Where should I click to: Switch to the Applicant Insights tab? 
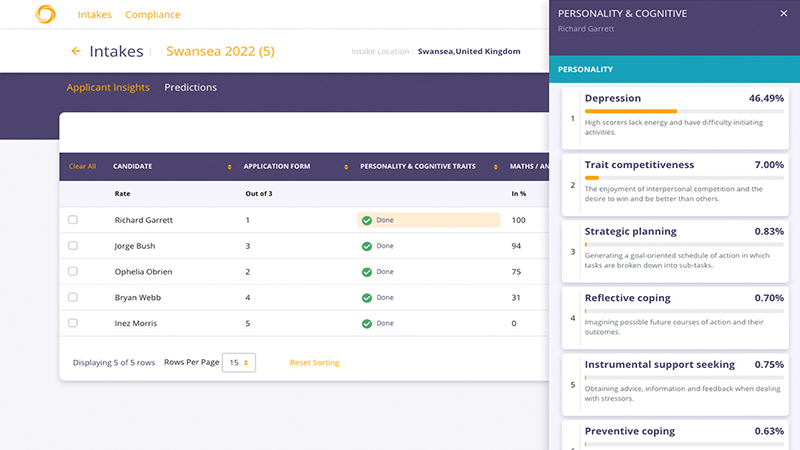[108, 87]
